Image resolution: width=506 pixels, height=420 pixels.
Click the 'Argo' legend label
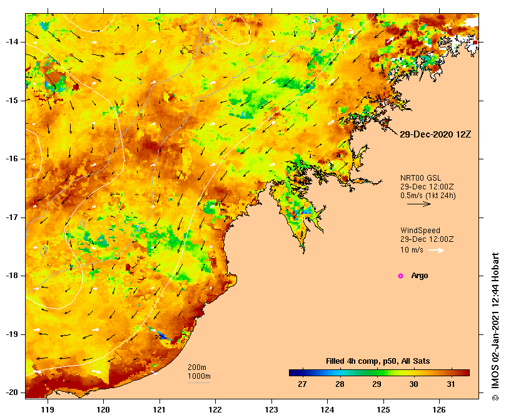coord(420,276)
